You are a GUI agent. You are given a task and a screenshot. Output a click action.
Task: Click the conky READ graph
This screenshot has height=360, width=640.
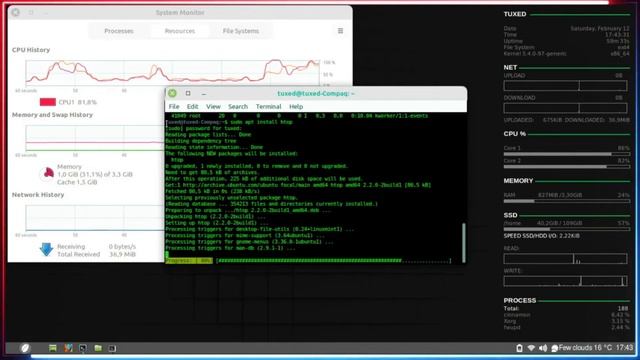tap(565, 258)
